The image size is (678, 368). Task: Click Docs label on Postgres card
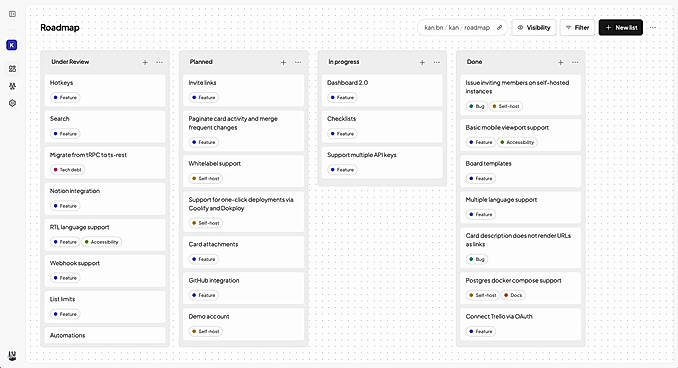coord(513,295)
